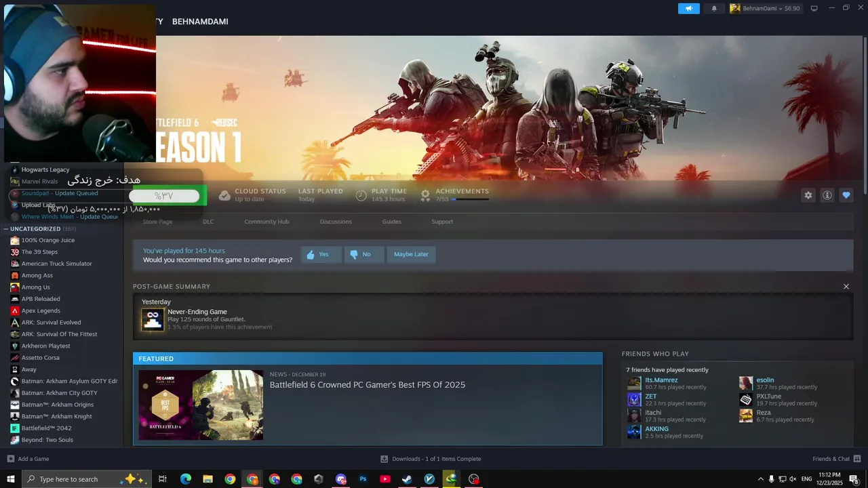Toggle favorite heart for this game
868x488 pixels.
(x=846, y=195)
